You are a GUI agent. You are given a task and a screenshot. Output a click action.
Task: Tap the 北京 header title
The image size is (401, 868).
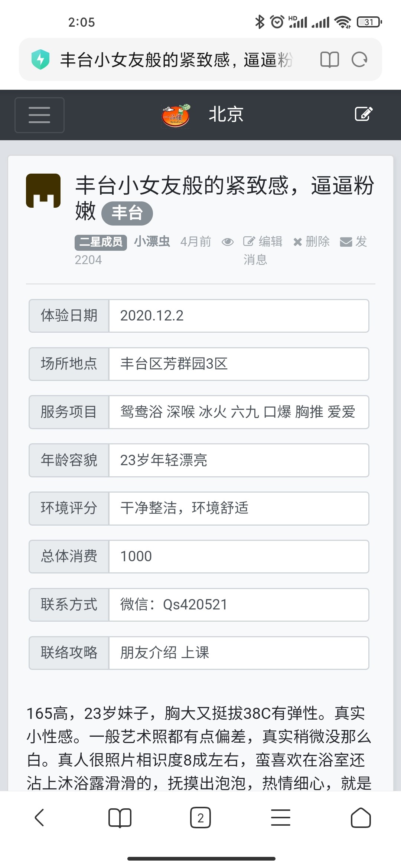226,114
